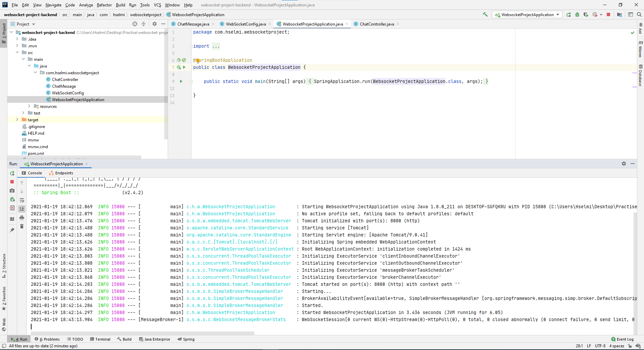Open Search Everywhere magnifier

coord(639,14)
